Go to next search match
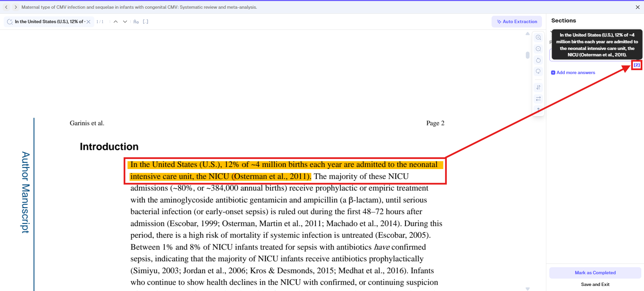The width and height of the screenshot is (644, 291). coord(125,22)
